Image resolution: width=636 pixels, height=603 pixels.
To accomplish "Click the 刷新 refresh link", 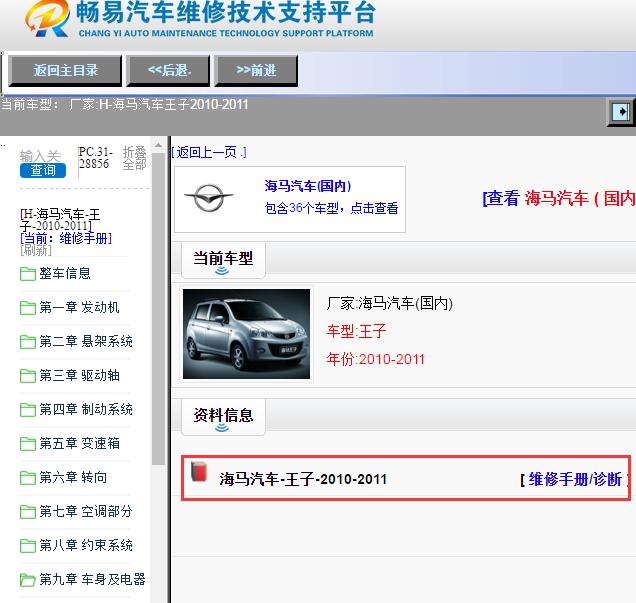I will tap(36, 250).
